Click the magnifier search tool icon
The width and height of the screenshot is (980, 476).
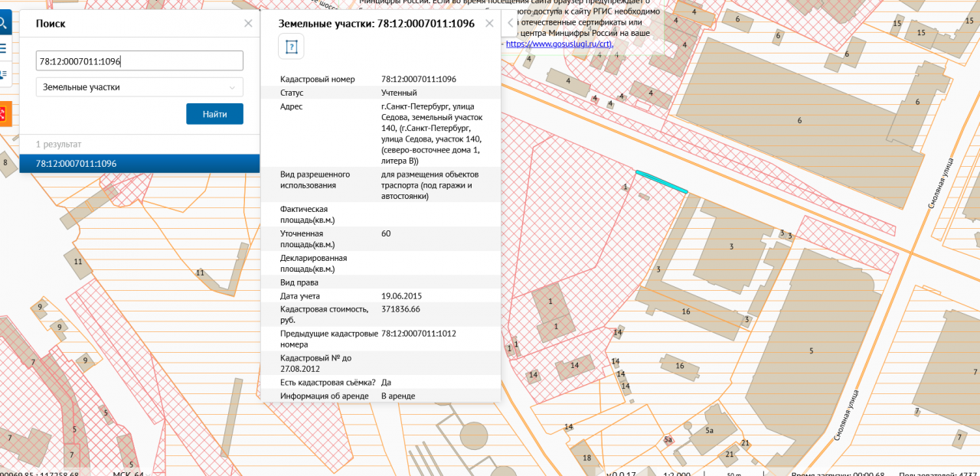click(x=4, y=23)
